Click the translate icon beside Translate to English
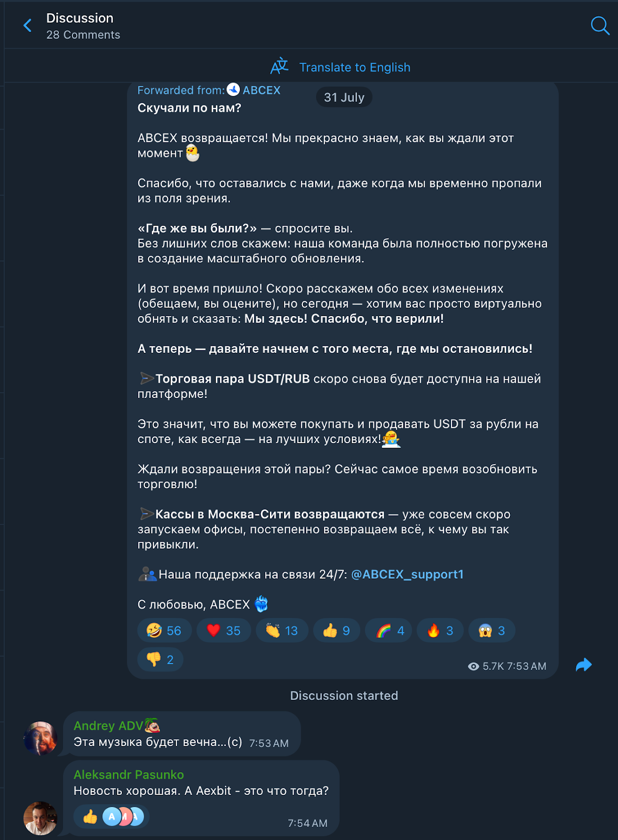The height and width of the screenshot is (840, 618). (x=279, y=67)
